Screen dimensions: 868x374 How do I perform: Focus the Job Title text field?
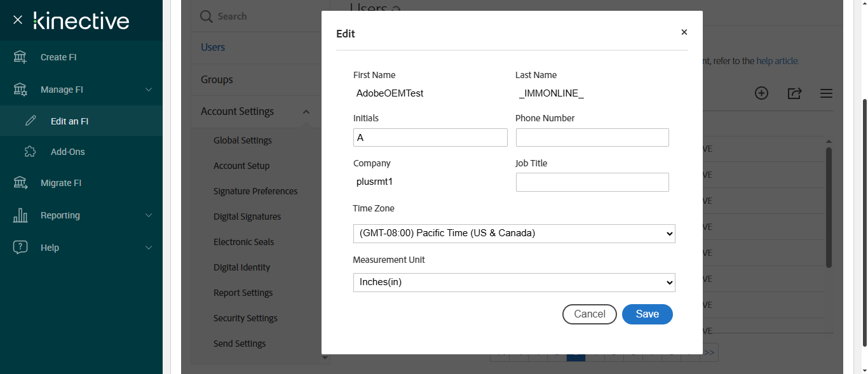coord(592,182)
